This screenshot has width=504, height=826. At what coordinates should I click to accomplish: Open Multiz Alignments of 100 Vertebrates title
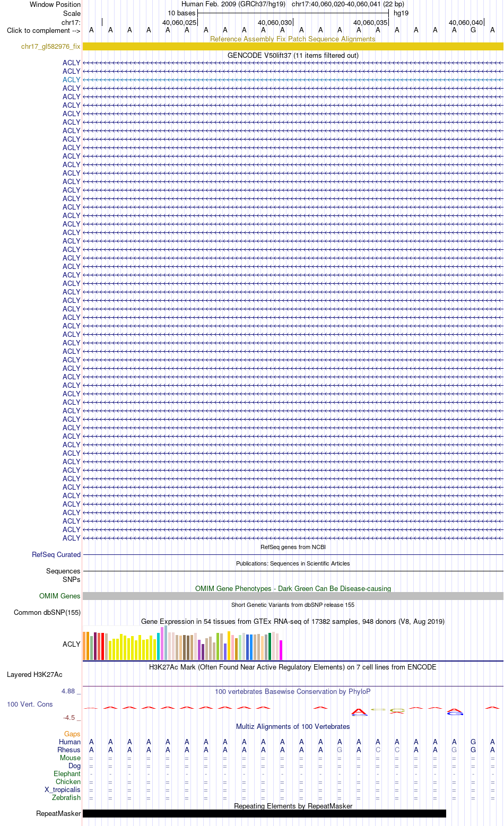293,726
